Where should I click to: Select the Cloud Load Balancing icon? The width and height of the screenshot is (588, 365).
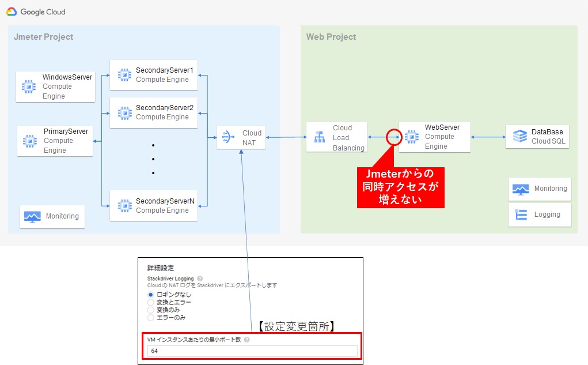[x=320, y=137]
